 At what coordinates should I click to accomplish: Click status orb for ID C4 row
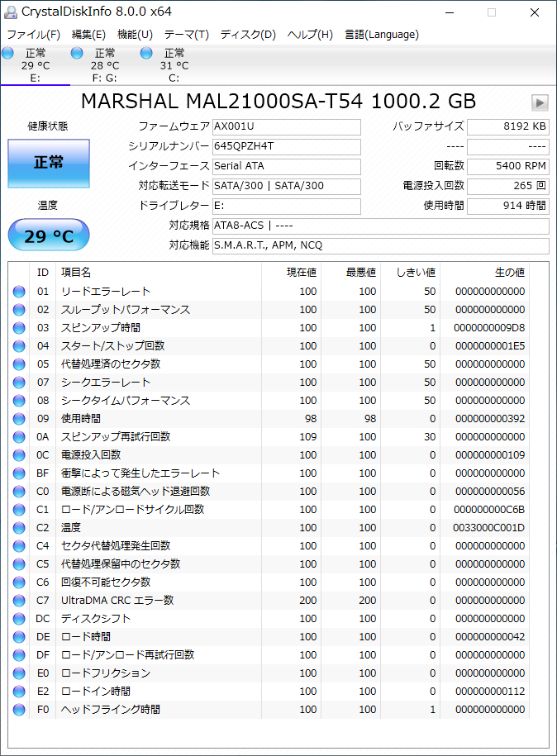(x=19, y=546)
